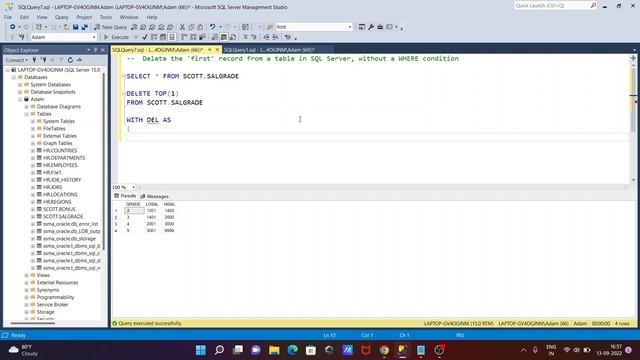Screen dimensions: 640x360
Task: Select SCOTT.BONUS table in tree
Action: coord(59,209)
